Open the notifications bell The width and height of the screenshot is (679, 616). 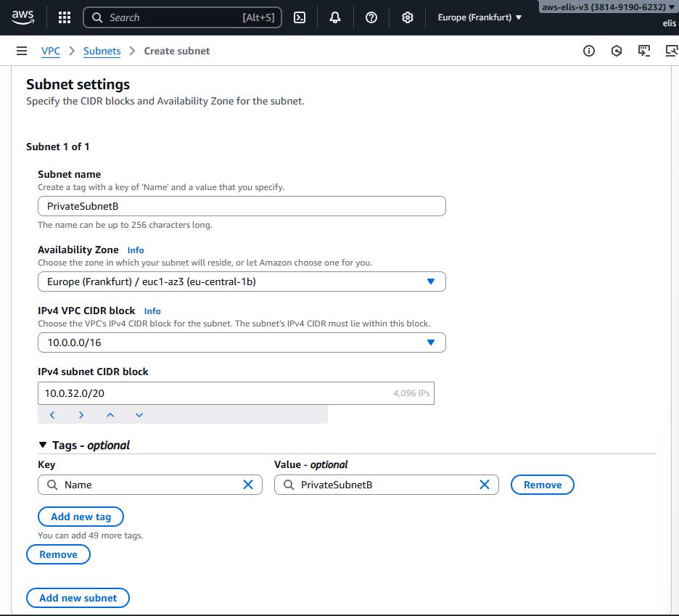pos(335,17)
